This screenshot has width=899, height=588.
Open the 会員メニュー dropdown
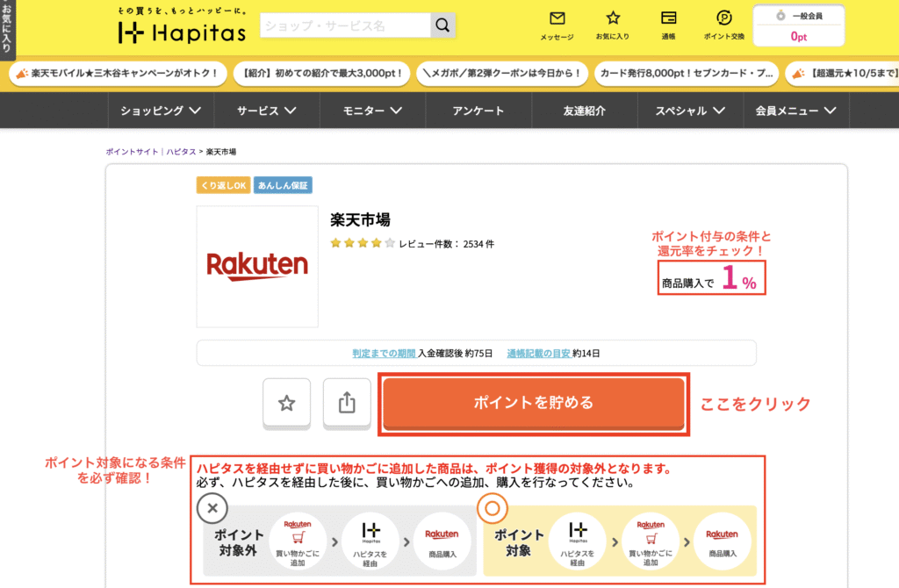tap(795, 111)
